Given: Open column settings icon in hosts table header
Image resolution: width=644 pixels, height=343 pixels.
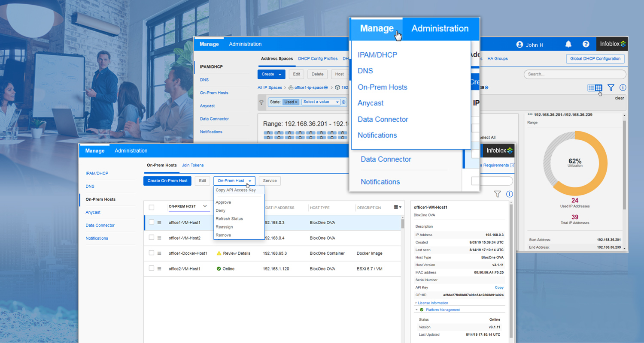Looking at the screenshot, I should pyautogui.click(x=398, y=207).
